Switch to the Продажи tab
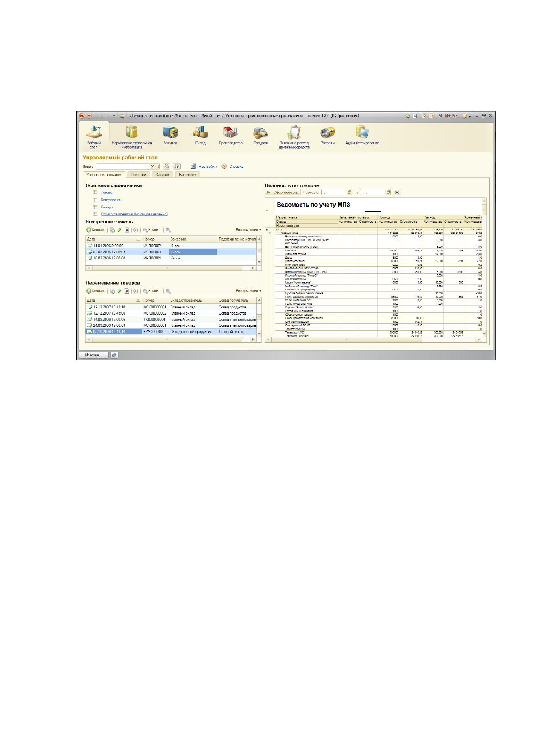Screen dimensions: 535x756 coord(138,175)
